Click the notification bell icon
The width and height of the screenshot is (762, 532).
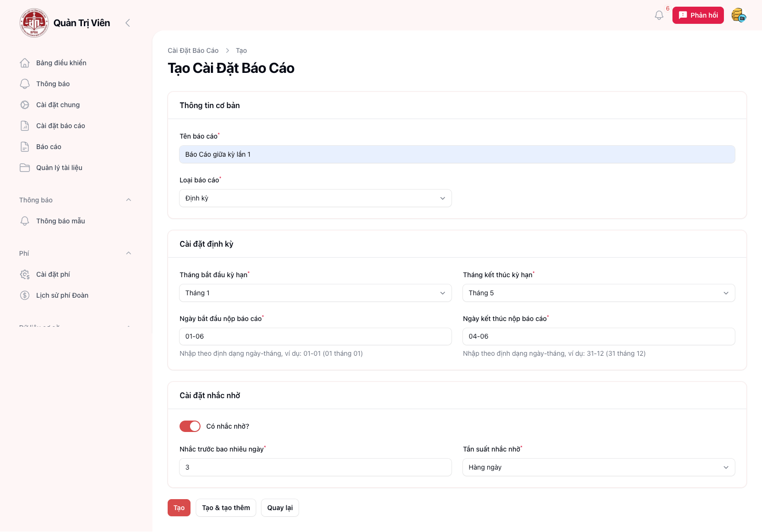point(659,15)
